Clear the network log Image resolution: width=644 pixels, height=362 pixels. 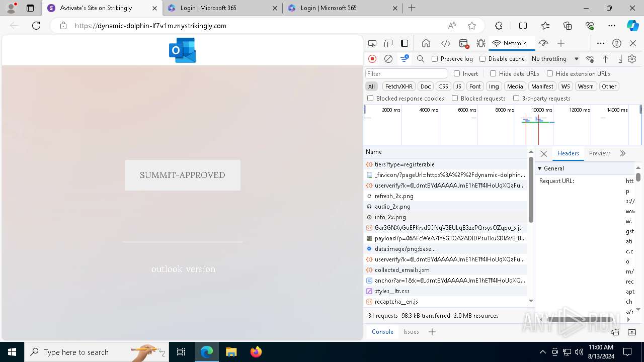point(388,59)
